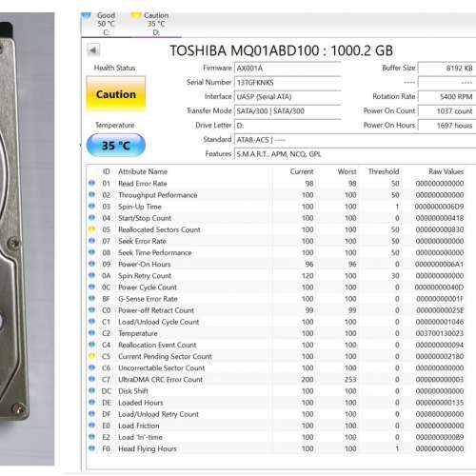Image resolution: width=476 pixels, height=476 pixels.
Task: Click raw value 000000000830
Action: 440,229
